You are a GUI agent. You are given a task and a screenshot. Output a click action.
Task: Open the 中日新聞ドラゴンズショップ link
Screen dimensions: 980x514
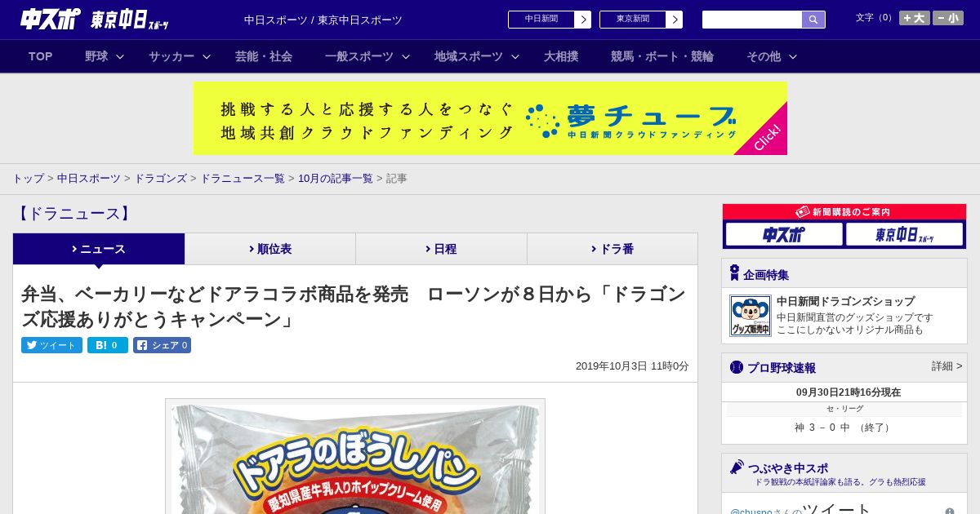tap(845, 301)
